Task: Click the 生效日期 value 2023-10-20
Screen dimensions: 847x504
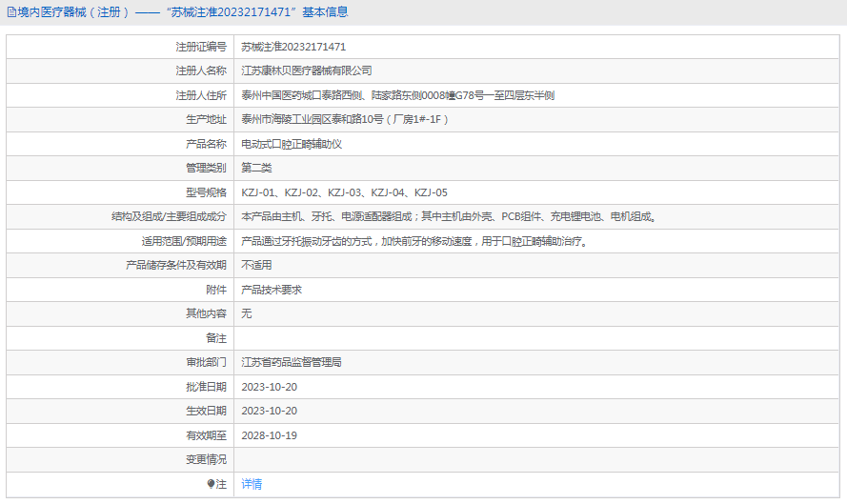Action: coord(269,411)
